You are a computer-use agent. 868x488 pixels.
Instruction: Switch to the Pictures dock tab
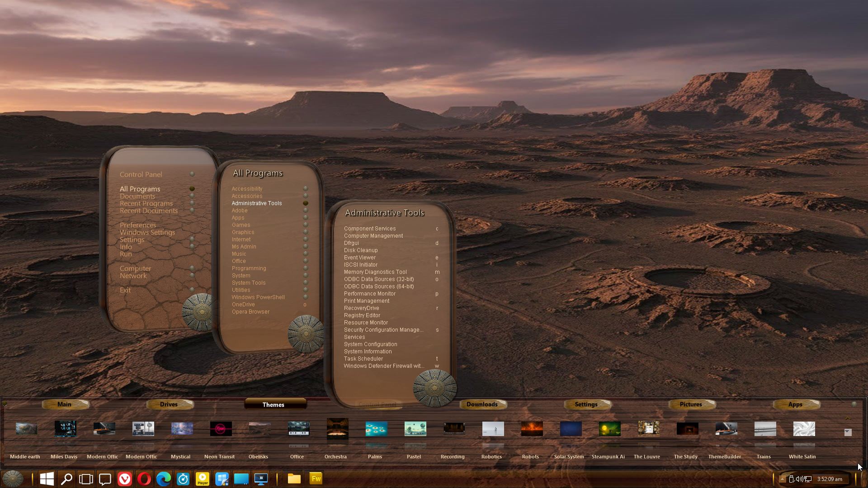(691, 404)
